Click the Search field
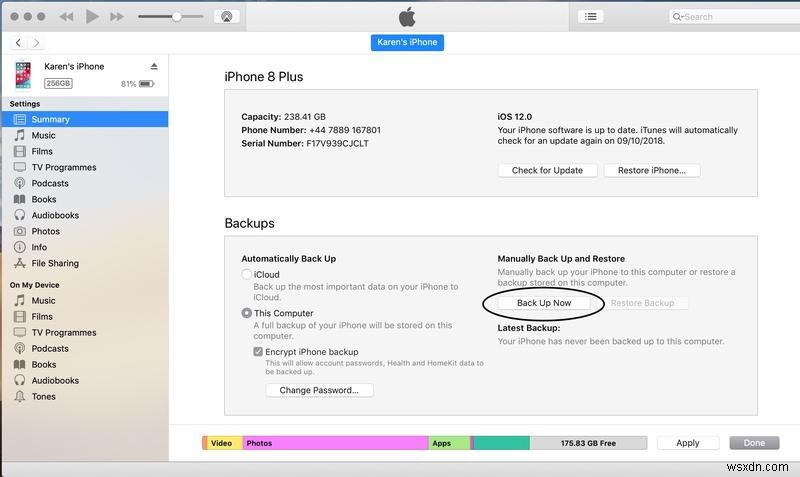The height and width of the screenshot is (477, 800). [x=735, y=17]
